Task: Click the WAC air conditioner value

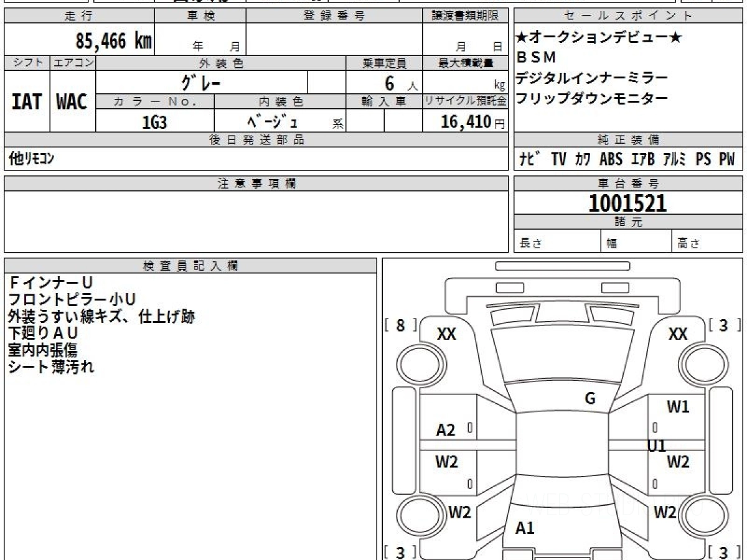Action: click(x=72, y=102)
